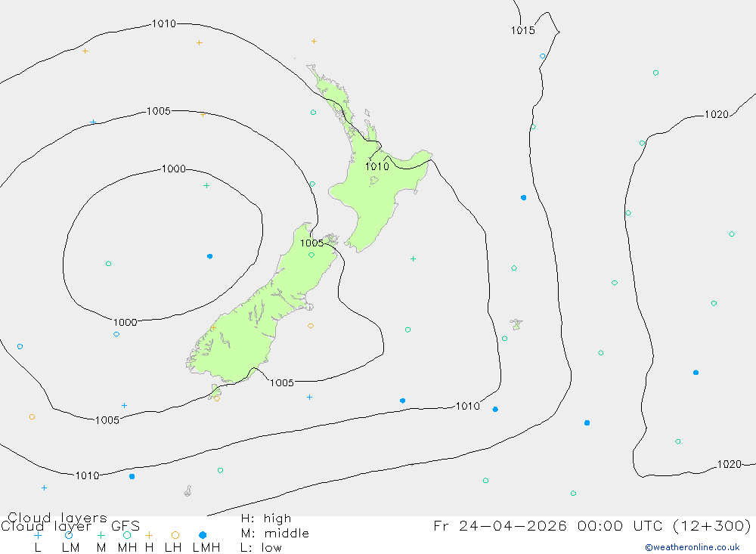This screenshot has width=756, height=554.
Task: Select the green circle marker below the Cook Strait 1005 label
Action: (311, 255)
